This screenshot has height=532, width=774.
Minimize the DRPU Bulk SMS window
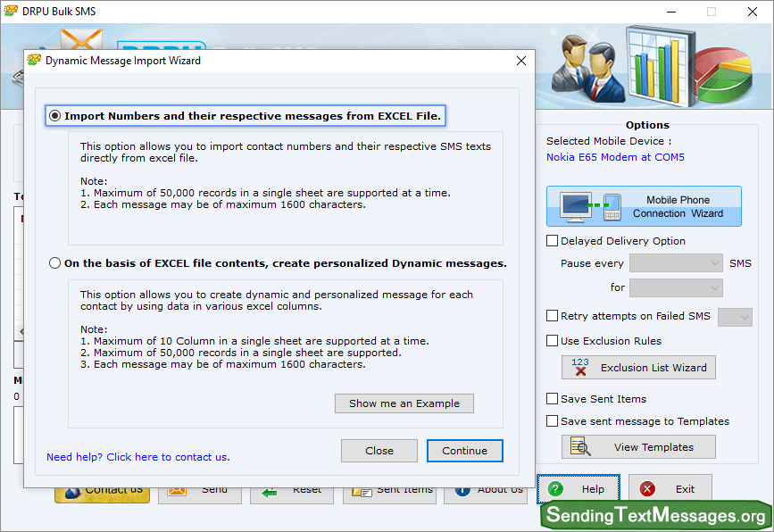tap(670, 12)
